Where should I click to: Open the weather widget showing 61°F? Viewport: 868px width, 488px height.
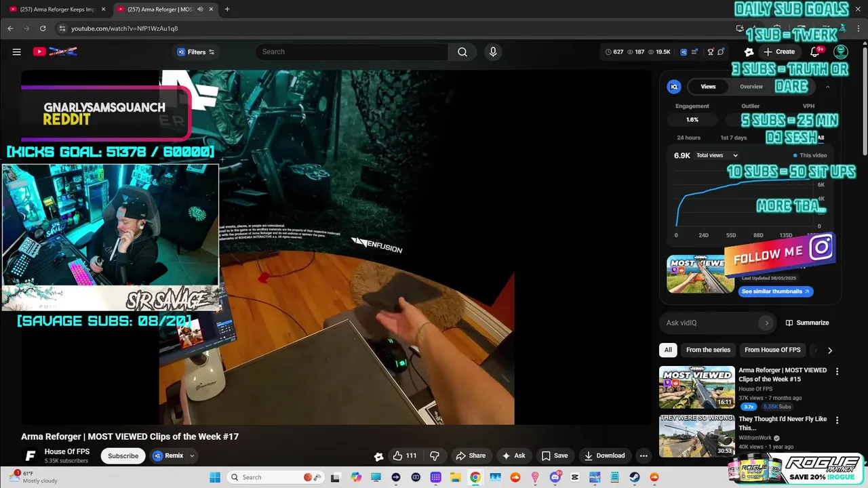(34, 477)
